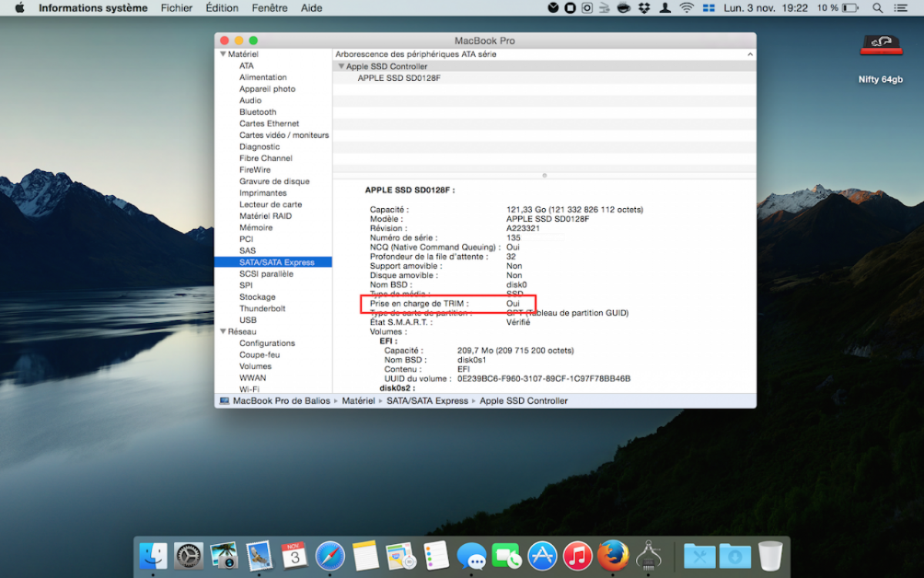Launch Safari compass icon in dock
Screen dimensions: 924x578
[x=330, y=555]
